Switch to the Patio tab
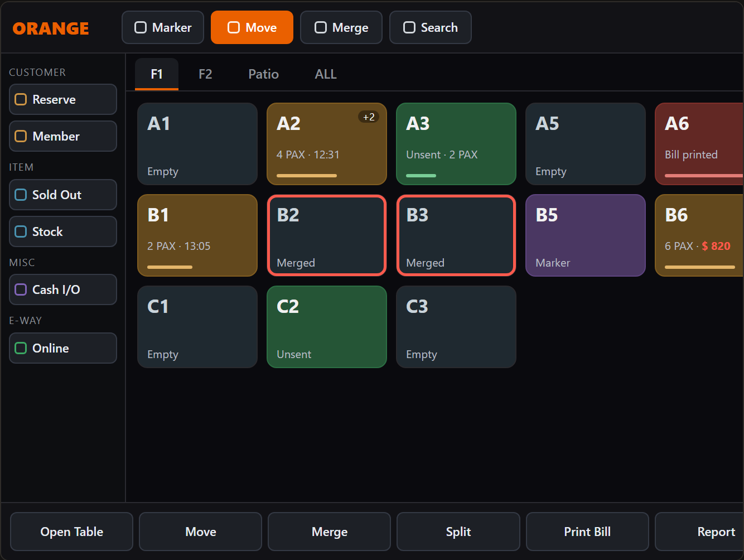The height and width of the screenshot is (560, 744). (x=263, y=74)
